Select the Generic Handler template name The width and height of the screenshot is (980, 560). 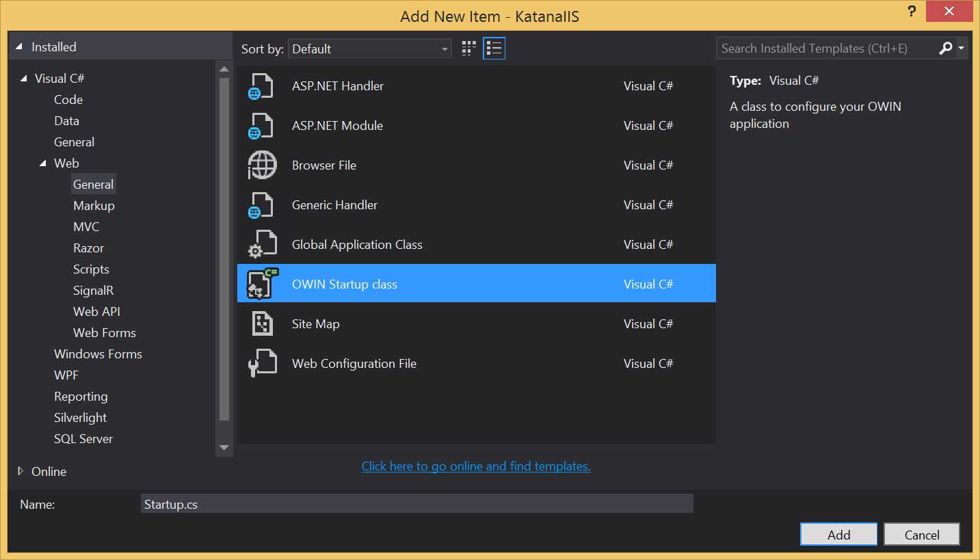coord(334,205)
